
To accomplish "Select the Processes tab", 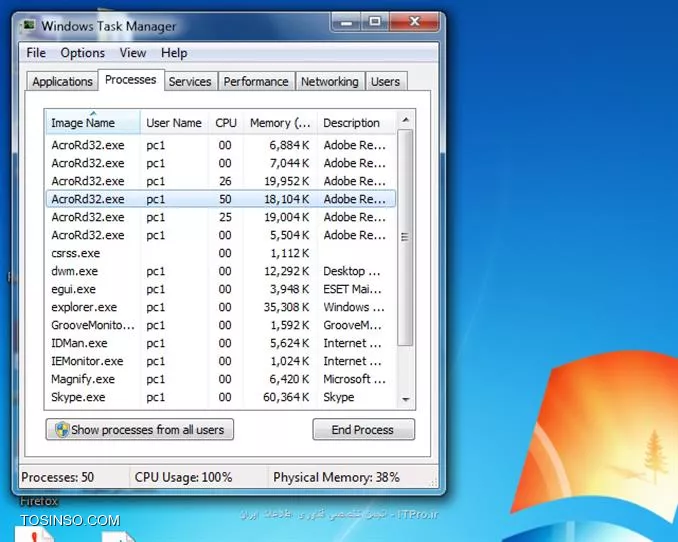I will (x=131, y=80).
